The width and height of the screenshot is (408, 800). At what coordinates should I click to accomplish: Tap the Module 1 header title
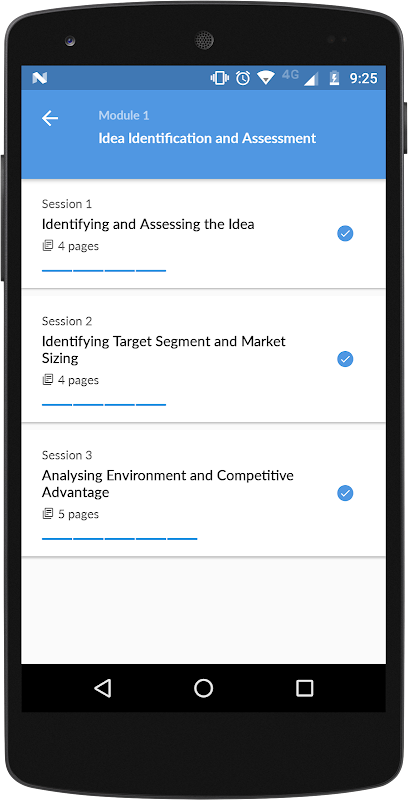[x=124, y=116]
